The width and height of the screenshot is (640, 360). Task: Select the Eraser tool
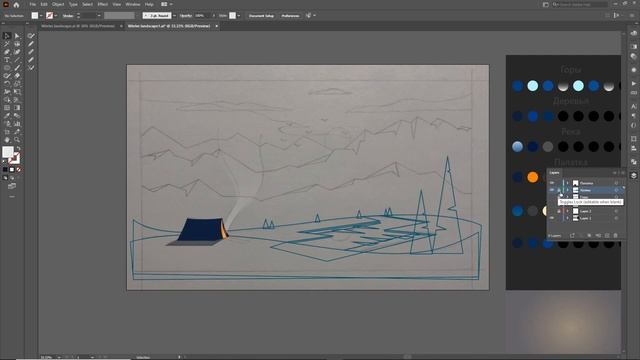click(17, 76)
